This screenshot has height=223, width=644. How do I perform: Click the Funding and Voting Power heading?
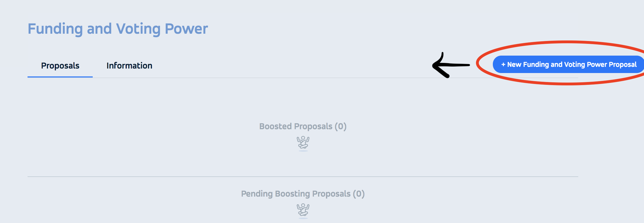pos(117,28)
